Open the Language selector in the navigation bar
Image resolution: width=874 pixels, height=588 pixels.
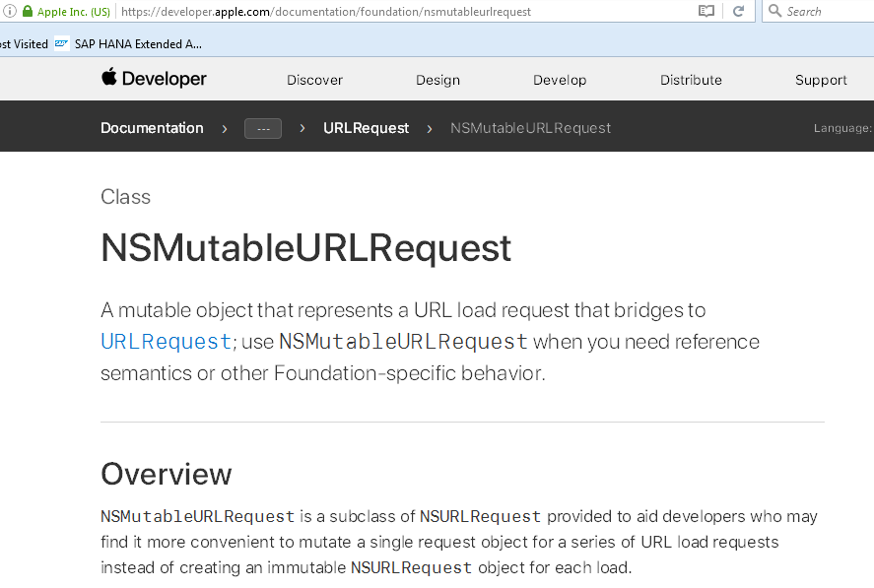tap(842, 128)
